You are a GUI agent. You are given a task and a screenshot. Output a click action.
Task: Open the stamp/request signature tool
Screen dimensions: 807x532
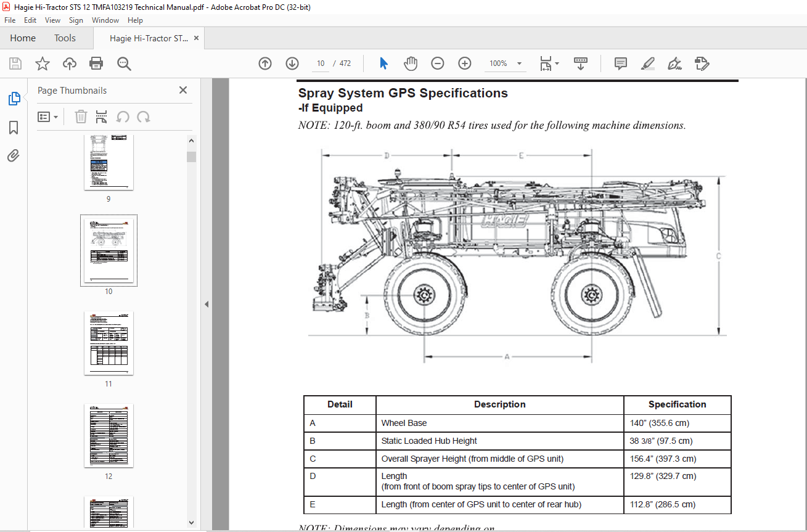click(702, 63)
